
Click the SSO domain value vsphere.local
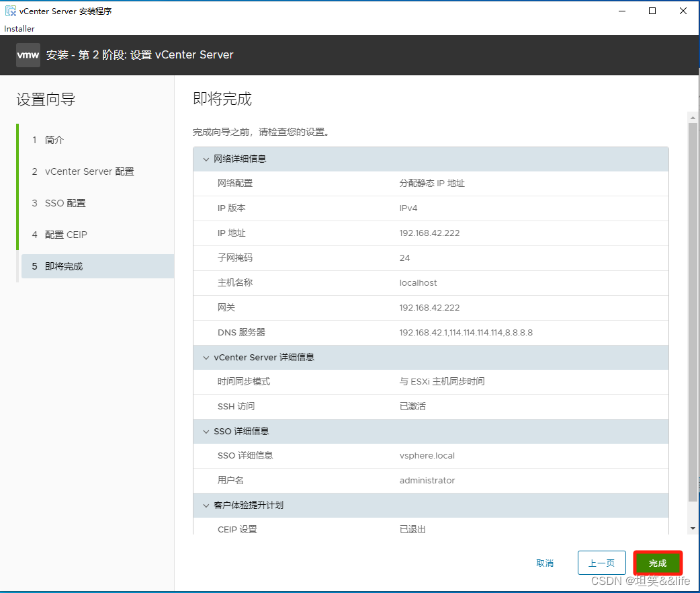tap(427, 456)
